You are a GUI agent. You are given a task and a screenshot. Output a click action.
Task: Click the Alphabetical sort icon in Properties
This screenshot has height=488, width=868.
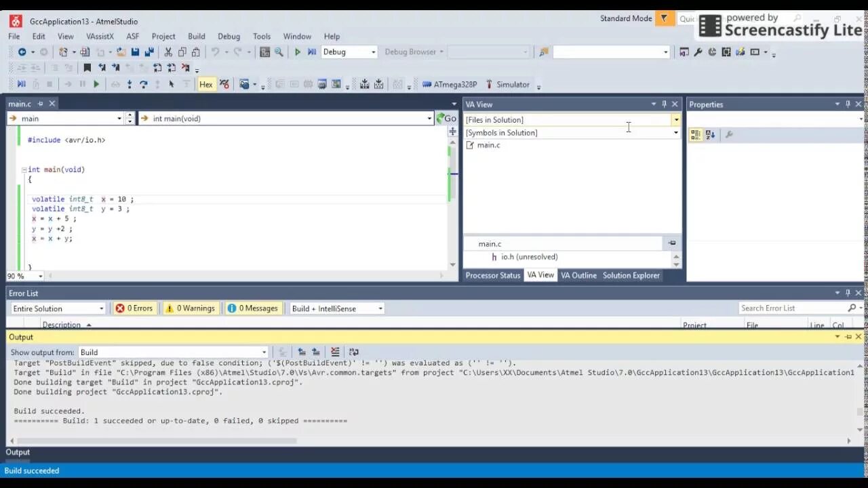(710, 135)
